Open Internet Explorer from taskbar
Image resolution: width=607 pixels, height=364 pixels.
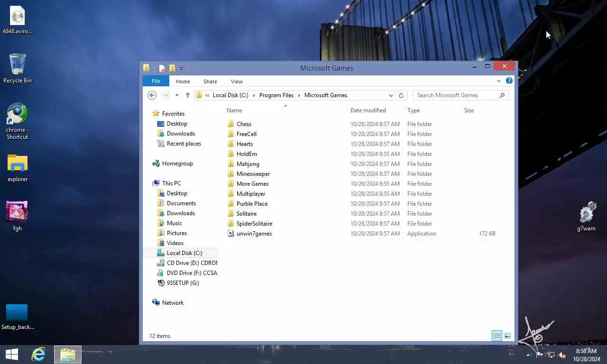pos(38,355)
